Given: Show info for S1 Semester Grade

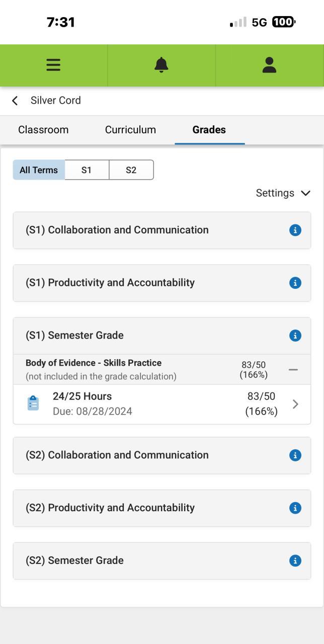Looking at the screenshot, I should pos(295,336).
